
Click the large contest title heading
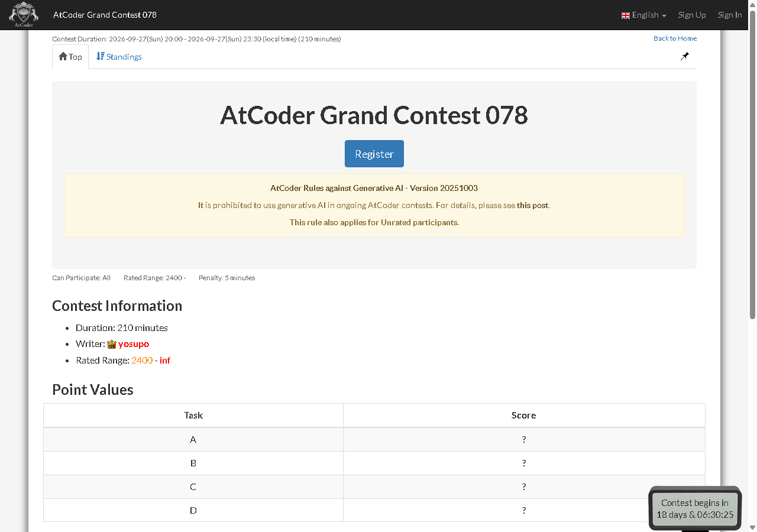(374, 115)
